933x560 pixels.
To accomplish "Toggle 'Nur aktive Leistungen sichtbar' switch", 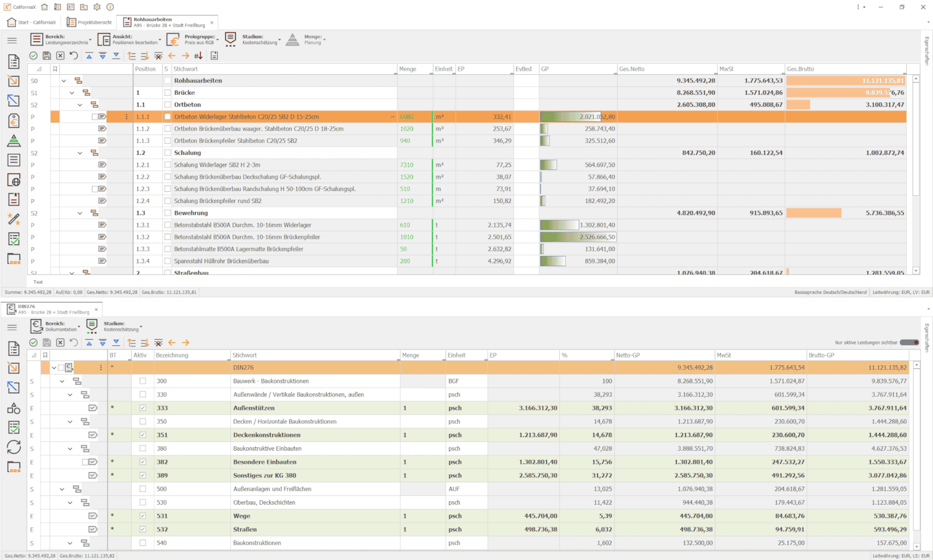I will (909, 343).
